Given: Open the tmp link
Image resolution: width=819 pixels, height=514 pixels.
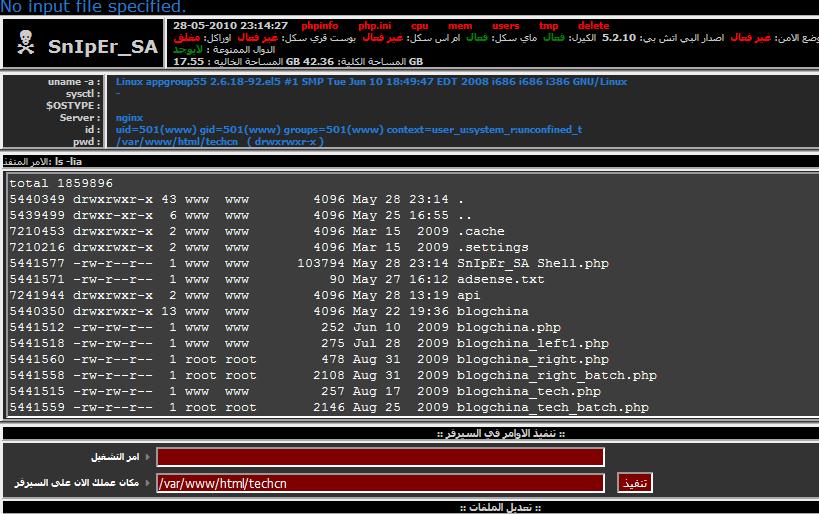Looking at the screenshot, I should pos(549,25).
